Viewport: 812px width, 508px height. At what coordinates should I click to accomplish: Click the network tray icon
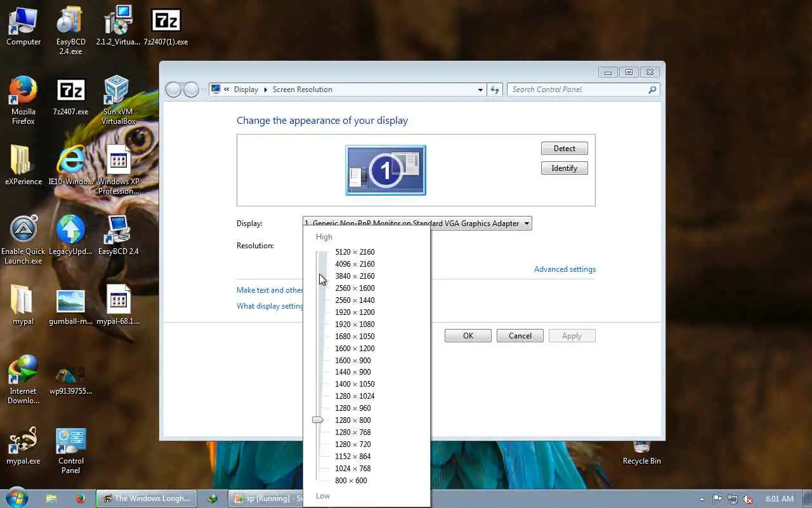tap(733, 499)
